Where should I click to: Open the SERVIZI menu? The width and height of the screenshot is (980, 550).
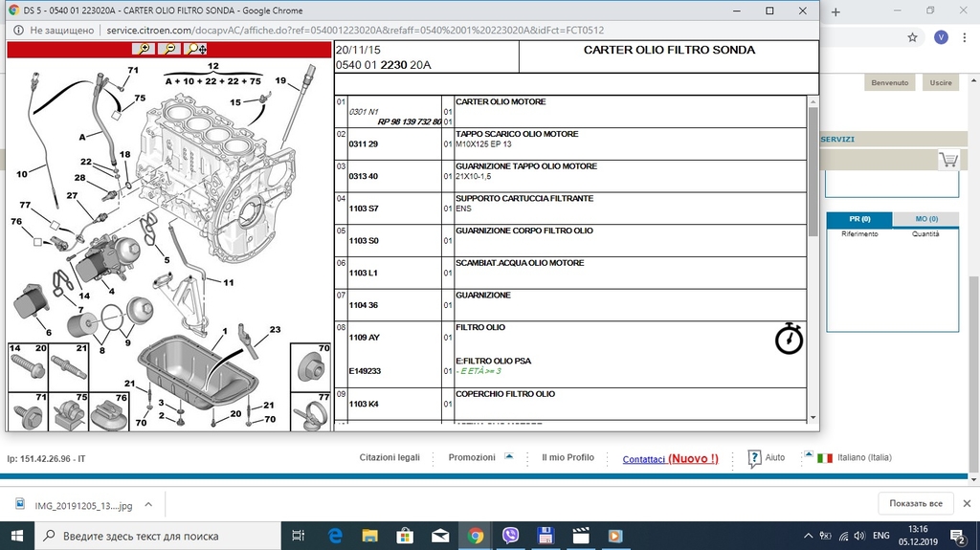(836, 140)
